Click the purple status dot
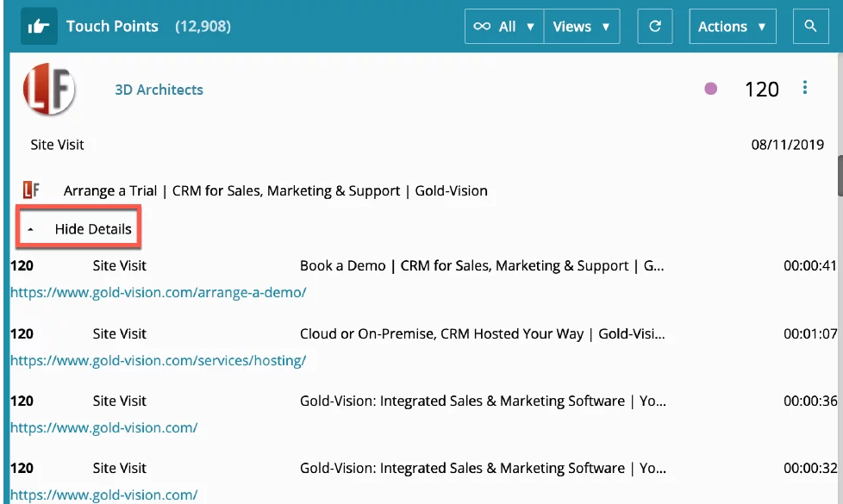The image size is (843, 504). tap(711, 89)
